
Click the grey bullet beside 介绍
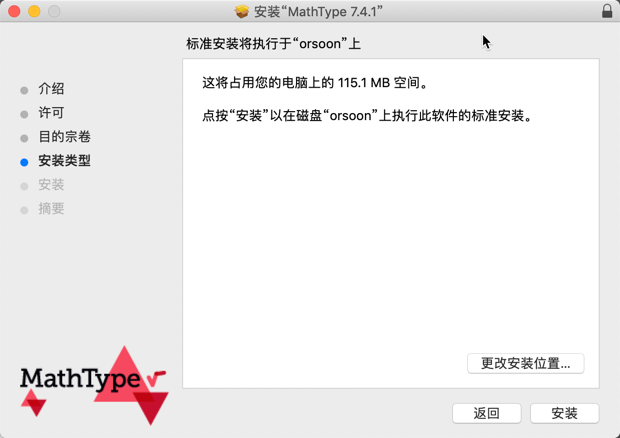tap(24, 90)
